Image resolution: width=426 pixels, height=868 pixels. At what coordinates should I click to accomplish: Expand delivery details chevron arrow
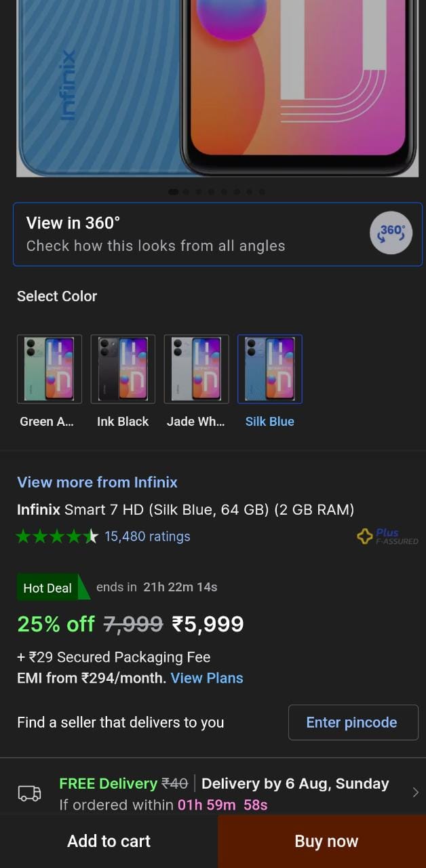(415, 792)
